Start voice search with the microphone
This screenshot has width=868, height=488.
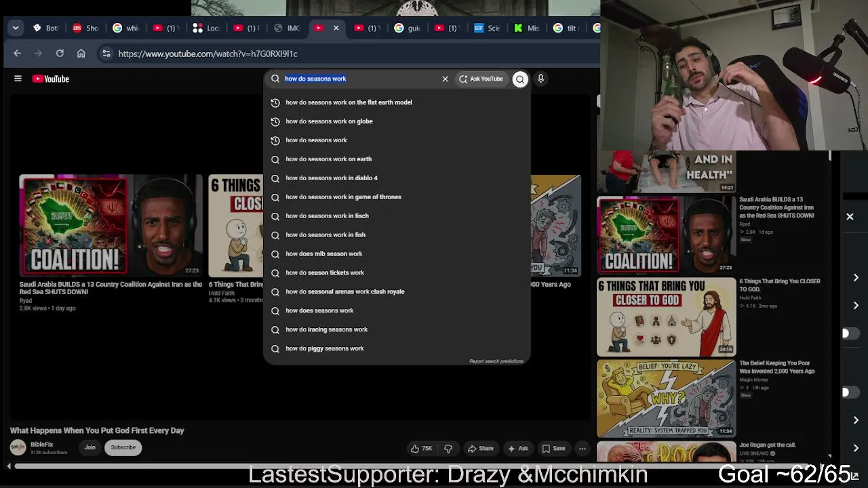[x=540, y=79]
